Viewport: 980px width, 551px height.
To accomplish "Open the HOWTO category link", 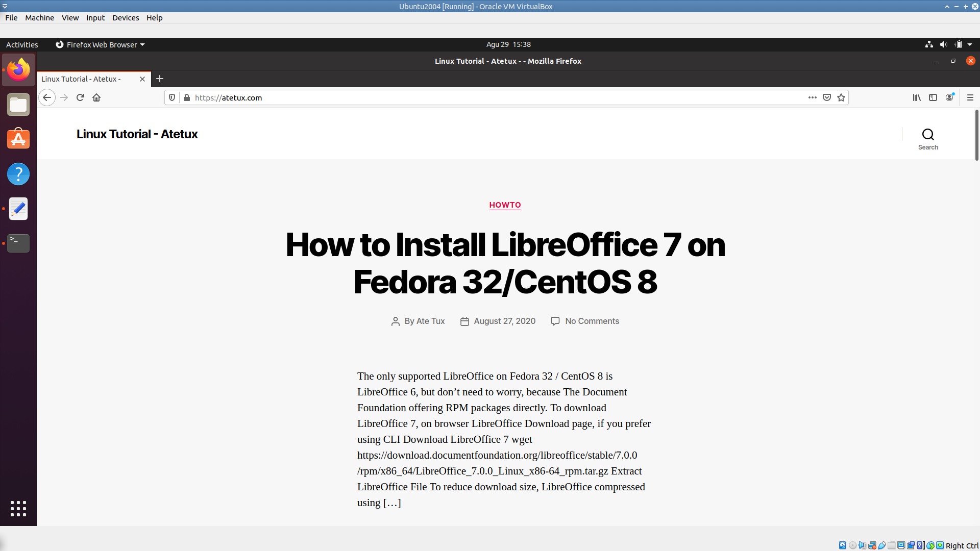I will tap(505, 205).
